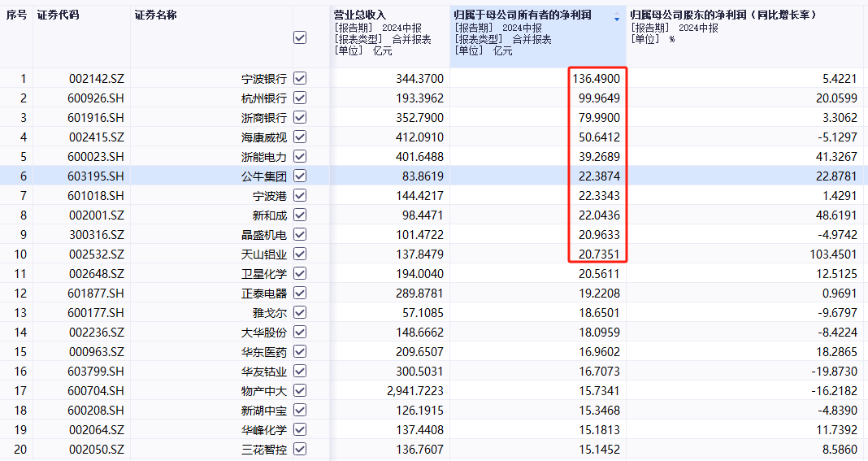Click revenue value 344.3700
The width and height of the screenshot is (868, 461).
(x=419, y=79)
